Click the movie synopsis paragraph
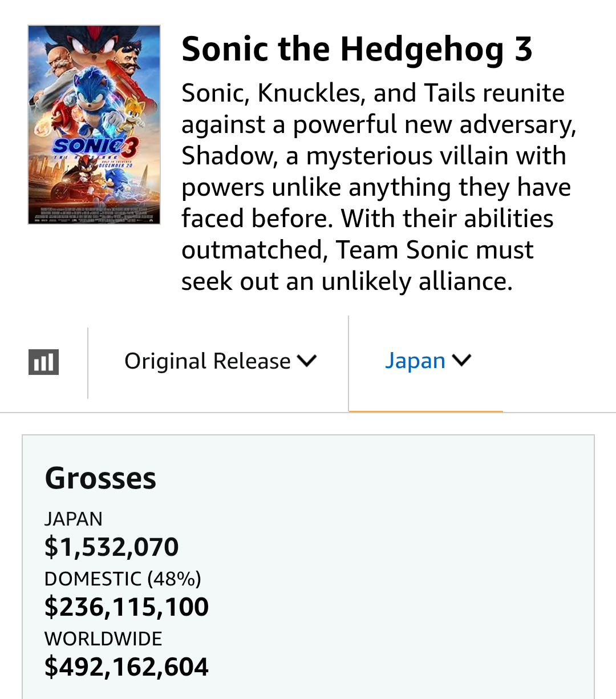The width and height of the screenshot is (616, 699). pyautogui.click(x=376, y=187)
